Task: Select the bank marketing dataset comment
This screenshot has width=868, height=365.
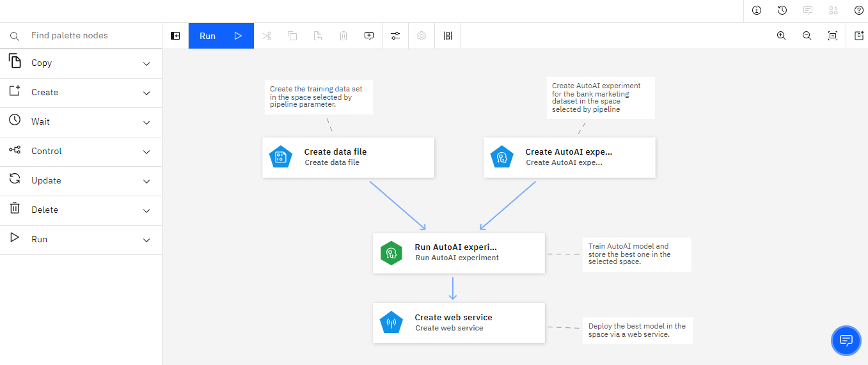Action: pyautogui.click(x=601, y=98)
